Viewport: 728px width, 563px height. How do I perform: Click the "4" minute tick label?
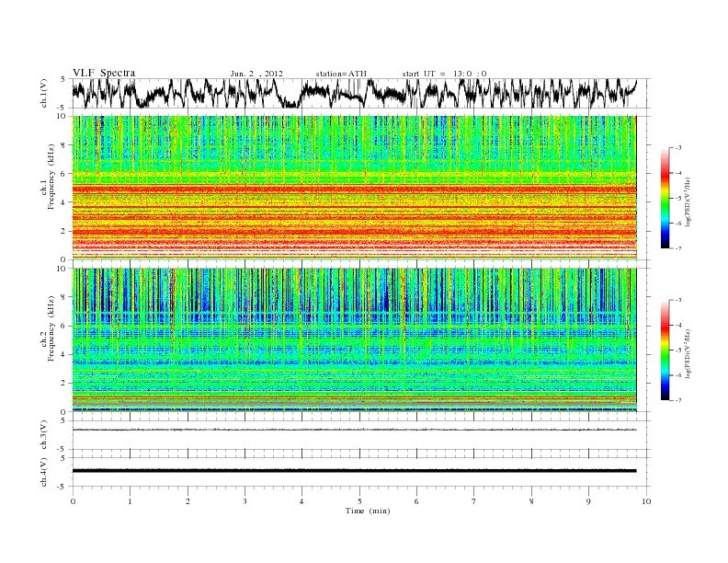click(301, 501)
